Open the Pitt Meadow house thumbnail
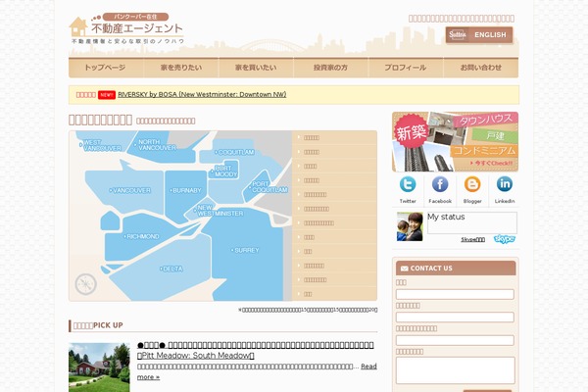This screenshot has height=392, width=588. click(99, 367)
